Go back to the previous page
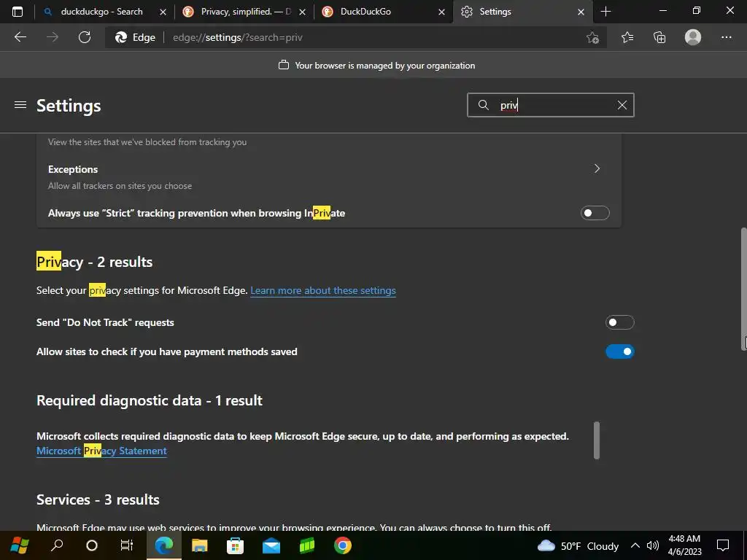 click(x=20, y=37)
